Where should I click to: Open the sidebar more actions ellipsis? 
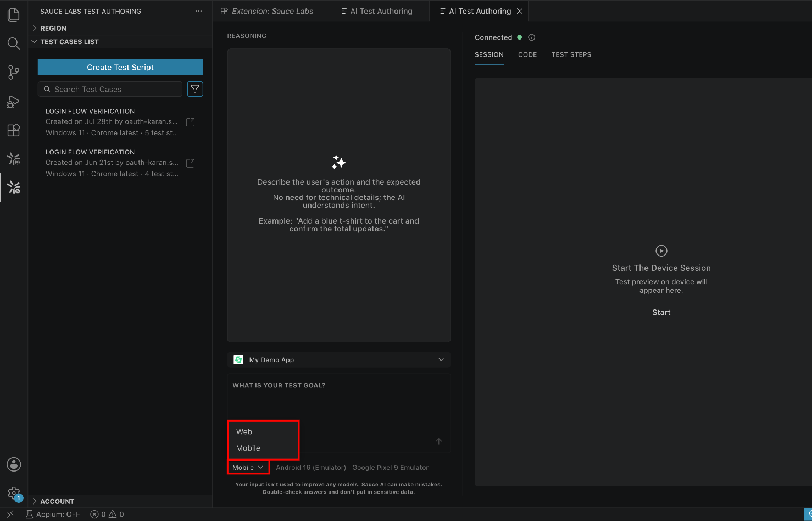198,11
